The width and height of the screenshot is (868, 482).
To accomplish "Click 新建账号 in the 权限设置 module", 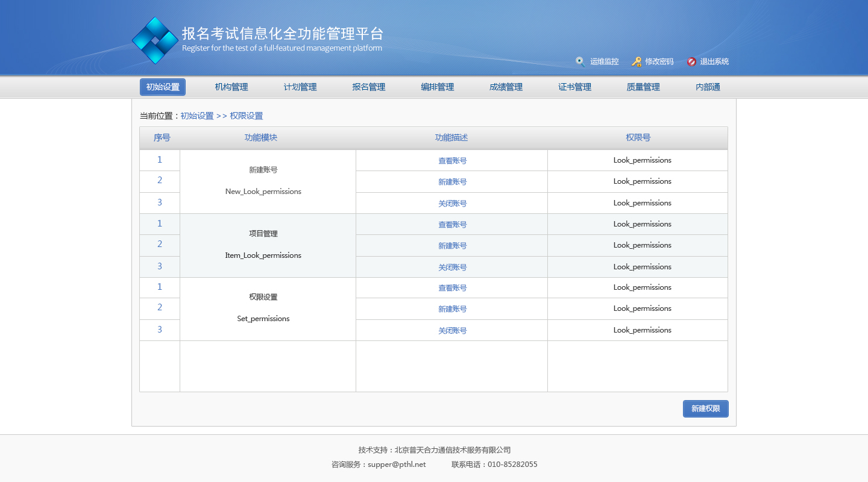I will point(453,309).
